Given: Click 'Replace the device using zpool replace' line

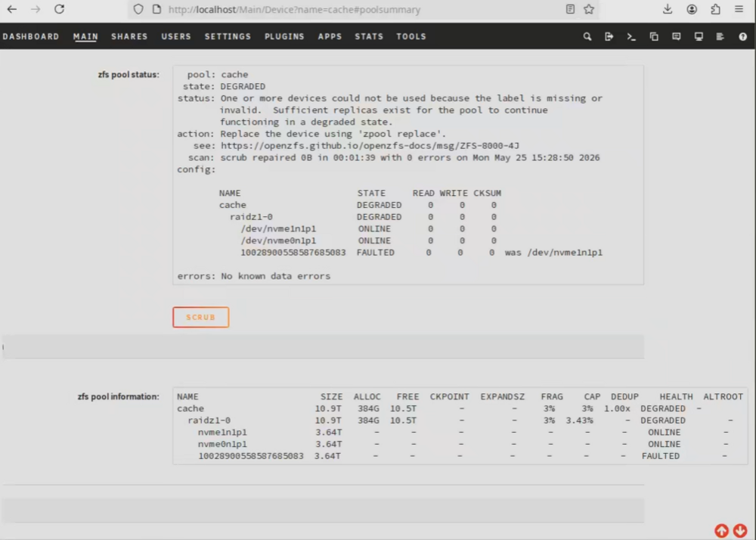Looking at the screenshot, I should [311, 134].
